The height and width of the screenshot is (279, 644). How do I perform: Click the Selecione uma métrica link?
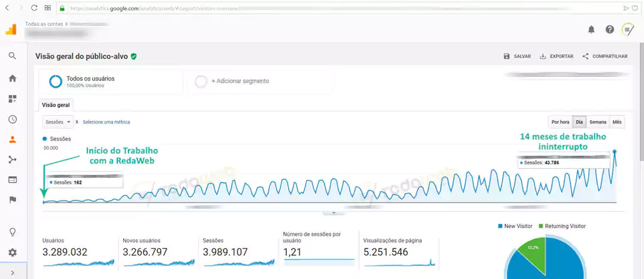(x=106, y=122)
